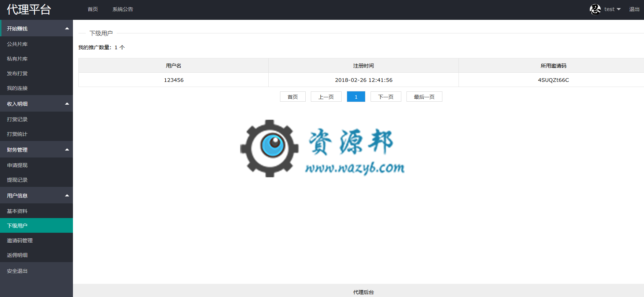644x297 pixels.
Task: Click the 最后一页 pagination button
Action: pyautogui.click(x=424, y=97)
